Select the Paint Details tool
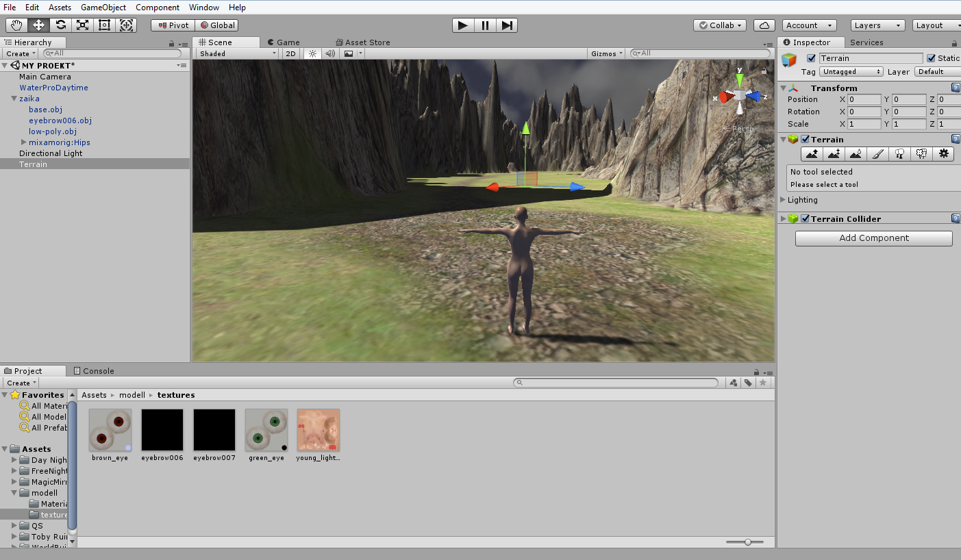Viewport: 961px width, 560px height. pyautogui.click(x=921, y=154)
